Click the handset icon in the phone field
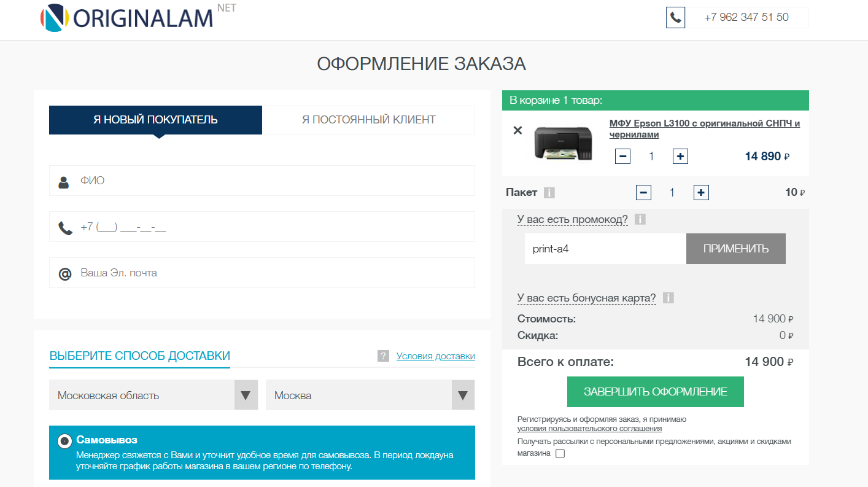 click(x=65, y=228)
